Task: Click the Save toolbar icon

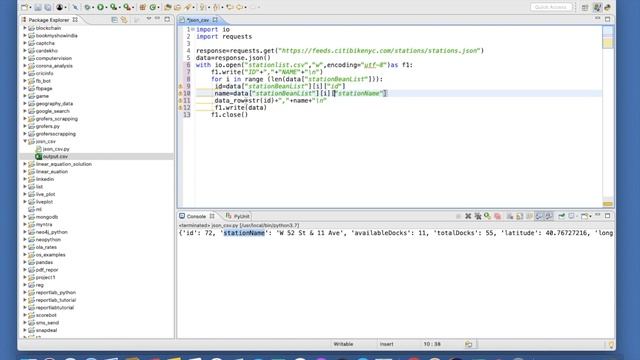Action: (x=38, y=7)
